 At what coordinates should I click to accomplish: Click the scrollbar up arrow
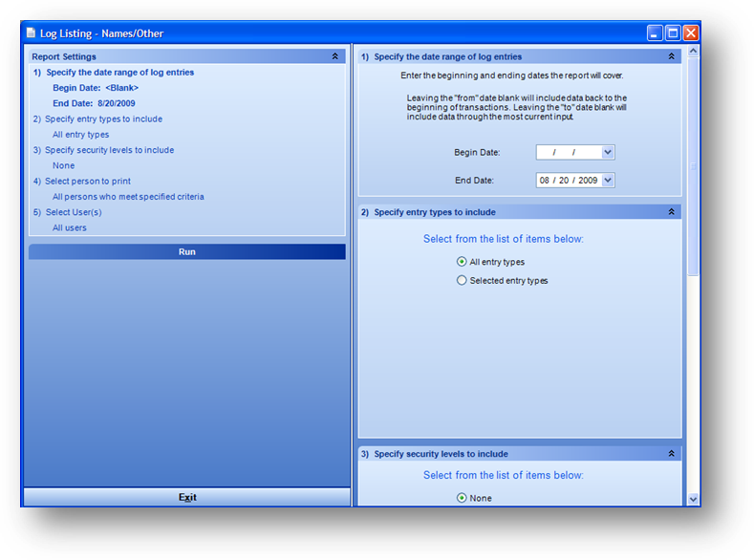click(693, 51)
